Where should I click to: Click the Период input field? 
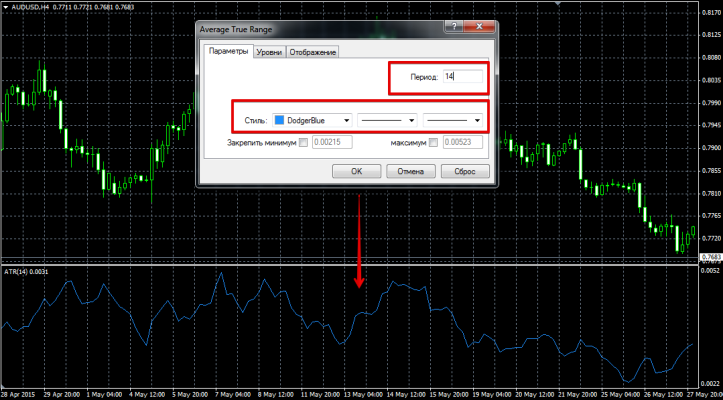463,76
